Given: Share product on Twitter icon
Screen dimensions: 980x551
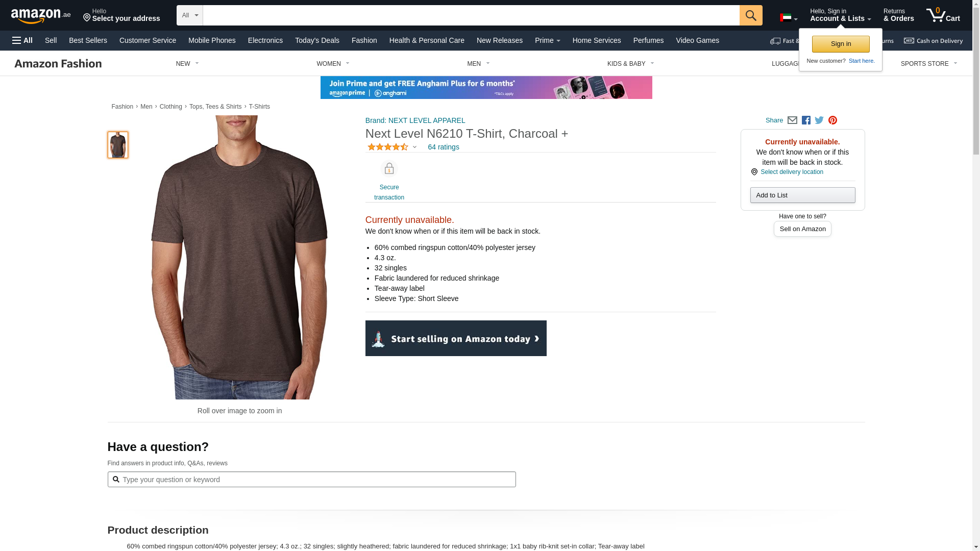Looking at the screenshot, I should (x=819, y=120).
